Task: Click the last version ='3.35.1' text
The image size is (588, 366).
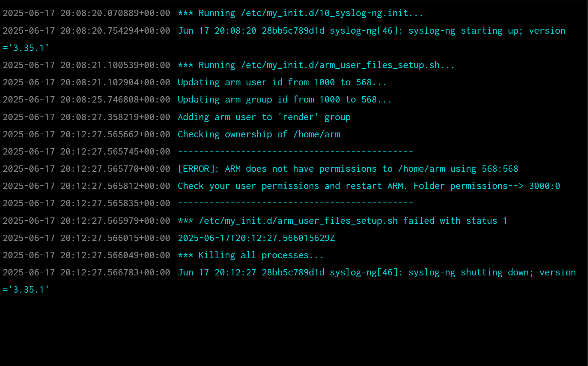Action: 26,290
